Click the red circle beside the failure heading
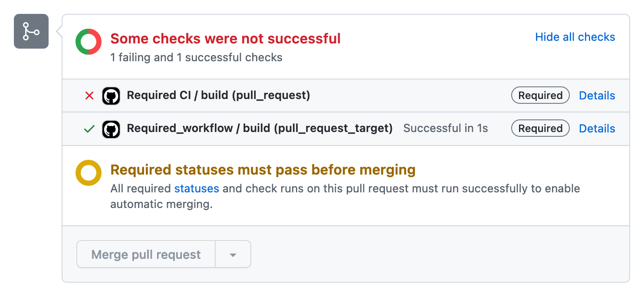This screenshot has height=297, width=644. click(89, 42)
